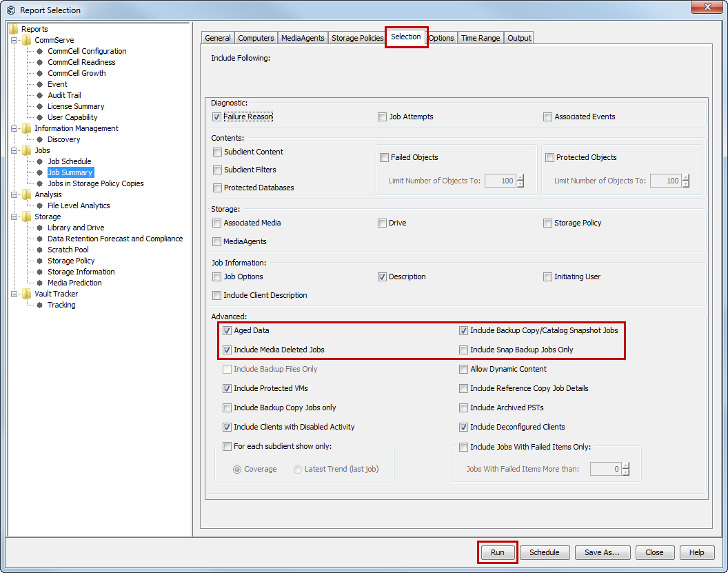
Task: Click the Reports root folder icon
Action: click(14, 29)
